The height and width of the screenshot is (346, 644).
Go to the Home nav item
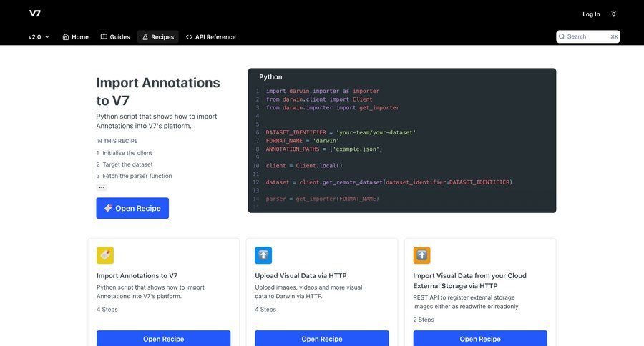[76, 37]
